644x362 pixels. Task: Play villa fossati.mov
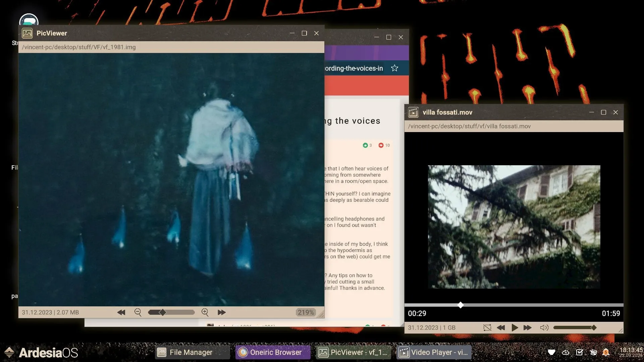514,327
